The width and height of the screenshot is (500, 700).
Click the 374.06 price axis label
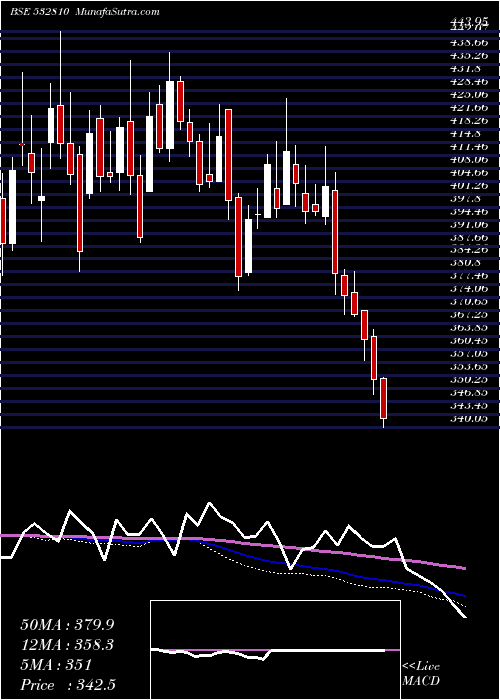point(467,289)
